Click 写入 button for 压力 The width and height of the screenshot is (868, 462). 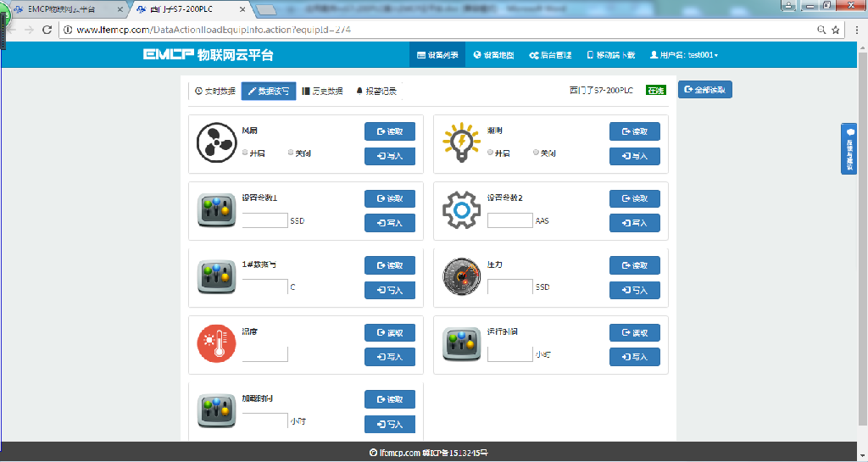point(634,290)
